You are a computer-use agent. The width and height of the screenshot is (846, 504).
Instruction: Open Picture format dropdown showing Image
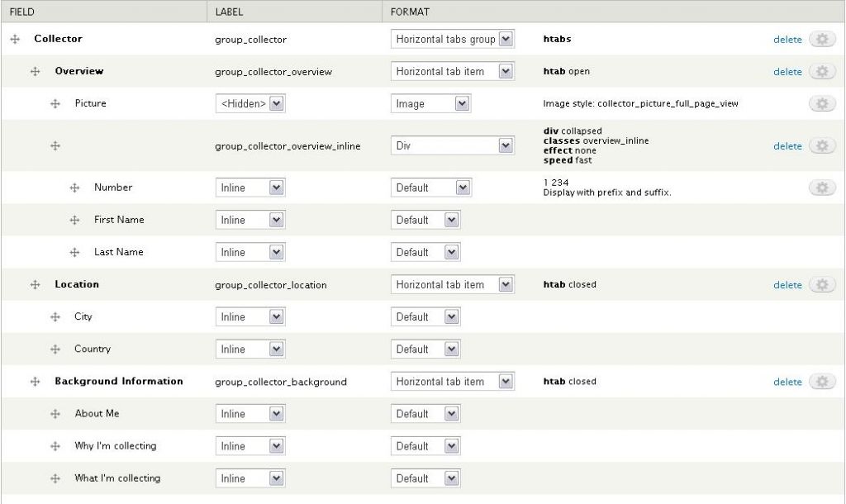(x=430, y=104)
